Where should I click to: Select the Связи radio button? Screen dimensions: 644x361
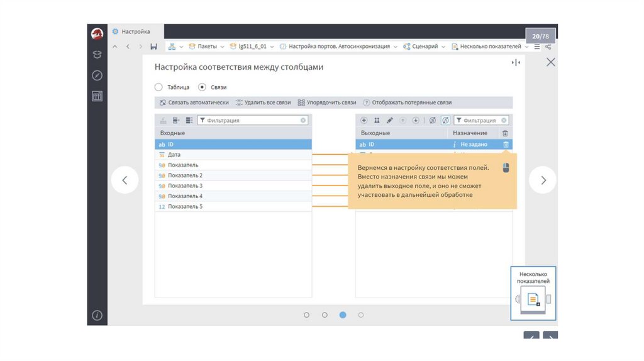tap(202, 87)
